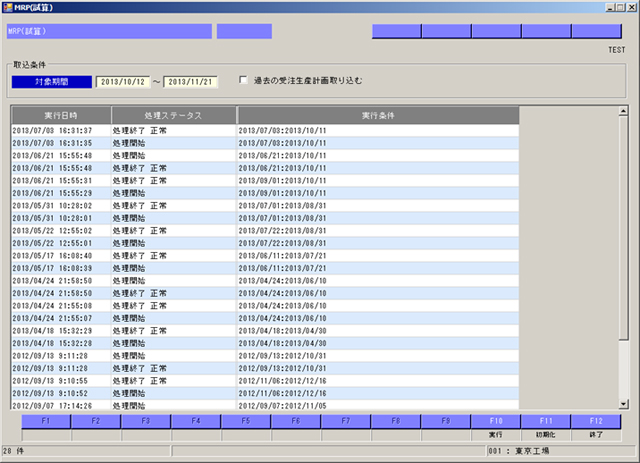Viewport: 640px width, 463px height.
Task: Sort by 実行日時 column header
Action: [61, 116]
